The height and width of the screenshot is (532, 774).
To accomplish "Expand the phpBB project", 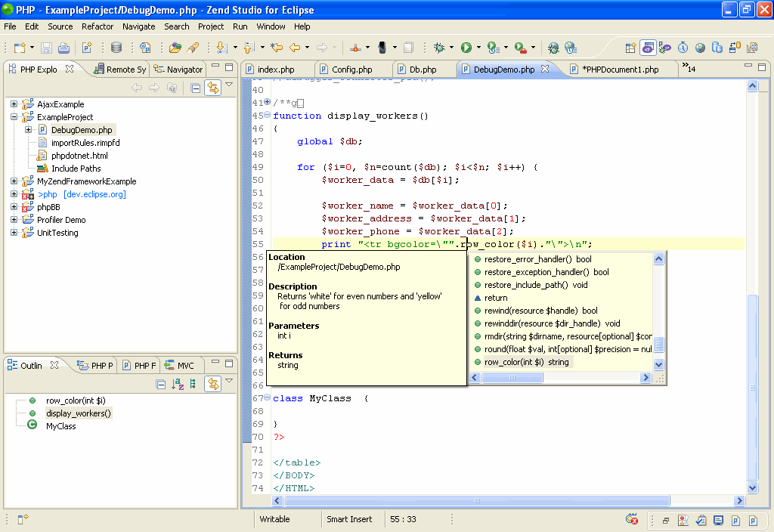I will 14,207.
